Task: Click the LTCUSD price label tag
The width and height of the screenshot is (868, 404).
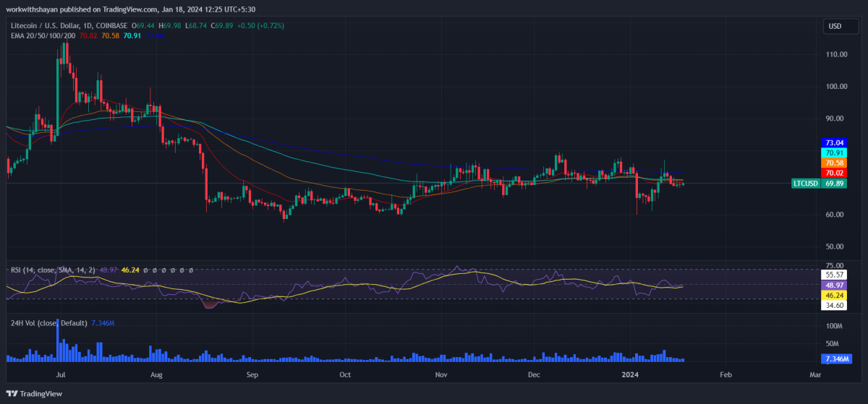Action: [x=806, y=184]
